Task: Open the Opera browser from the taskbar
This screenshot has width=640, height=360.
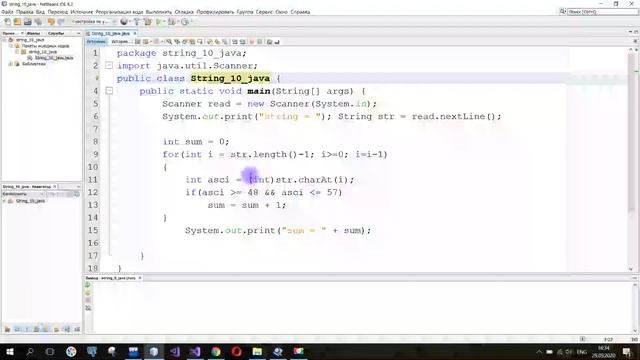Action: [x=237, y=351]
